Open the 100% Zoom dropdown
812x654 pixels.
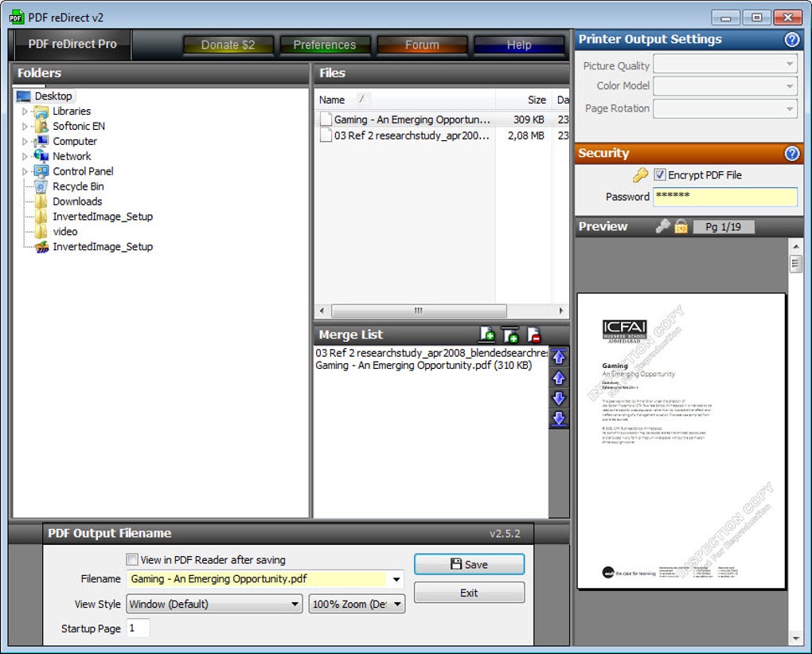point(357,604)
